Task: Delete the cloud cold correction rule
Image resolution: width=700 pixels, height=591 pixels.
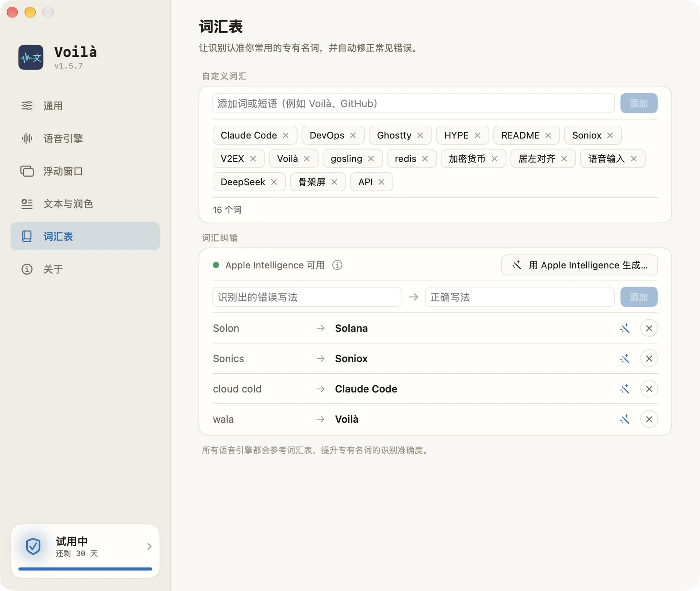Action: [x=649, y=389]
